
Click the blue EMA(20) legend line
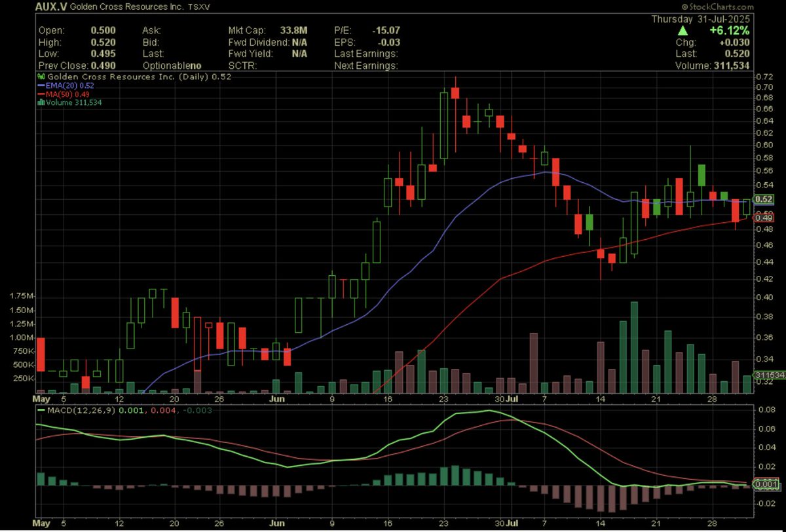[41, 85]
